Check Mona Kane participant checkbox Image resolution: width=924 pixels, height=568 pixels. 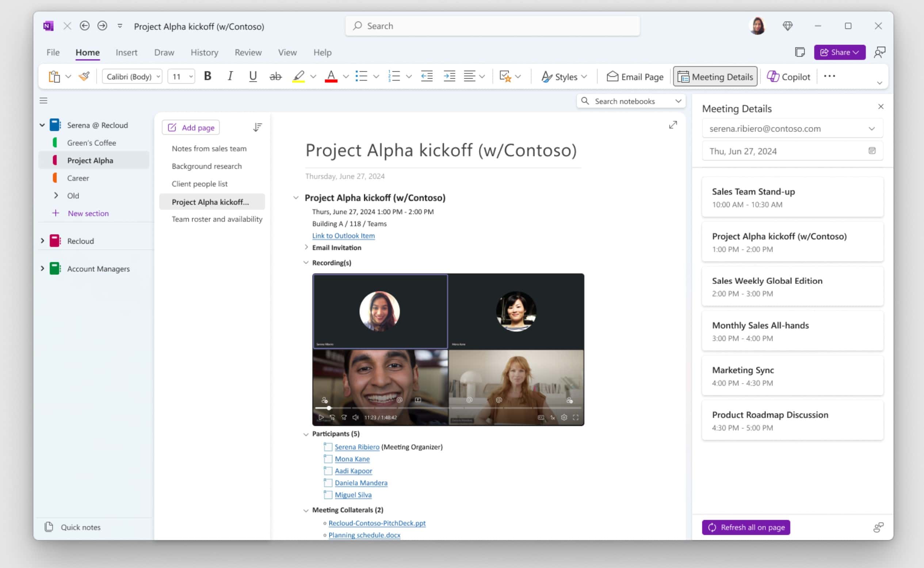(328, 459)
